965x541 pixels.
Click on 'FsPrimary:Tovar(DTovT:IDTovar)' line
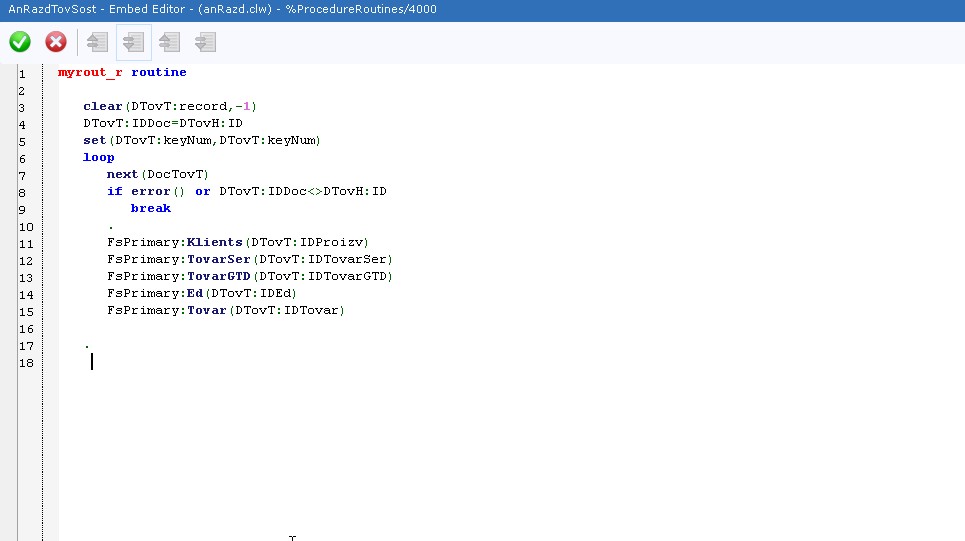click(225, 310)
